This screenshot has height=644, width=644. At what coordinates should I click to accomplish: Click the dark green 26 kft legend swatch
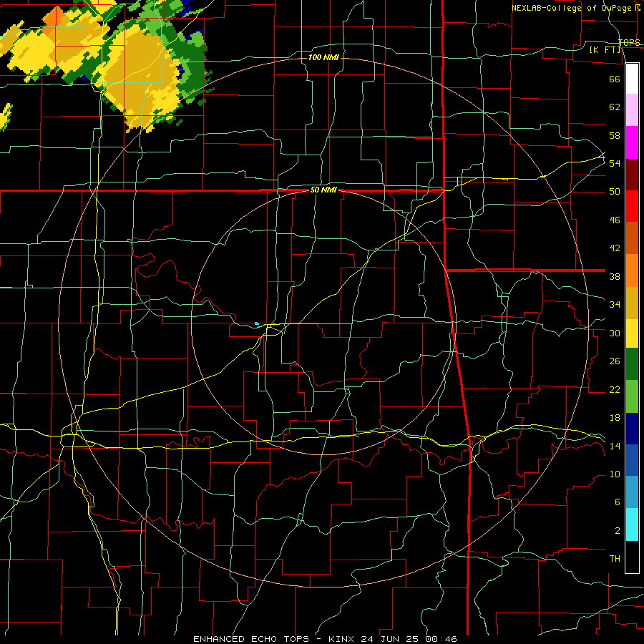coord(632,364)
